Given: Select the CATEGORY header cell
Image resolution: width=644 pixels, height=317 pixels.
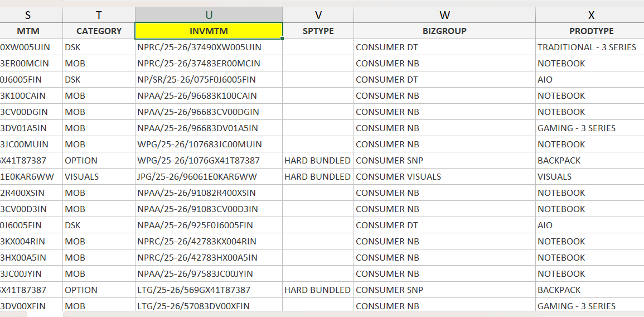Looking at the screenshot, I should [x=99, y=31].
